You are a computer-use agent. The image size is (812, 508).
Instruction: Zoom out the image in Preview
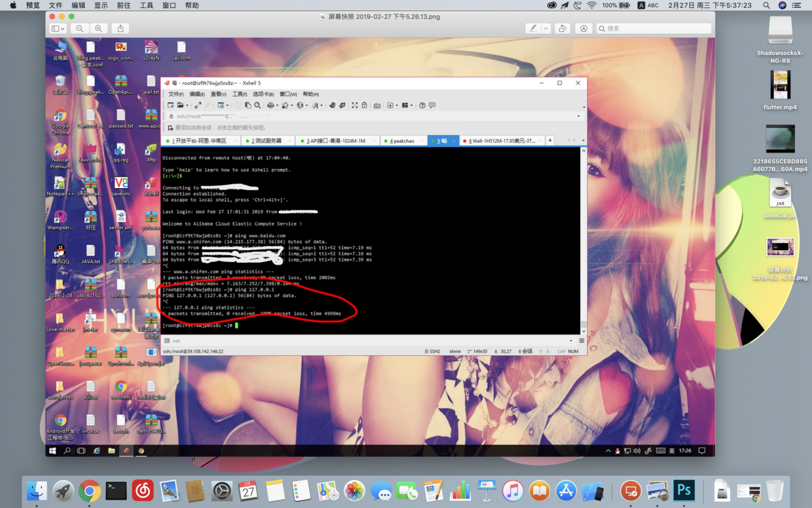[x=79, y=28]
